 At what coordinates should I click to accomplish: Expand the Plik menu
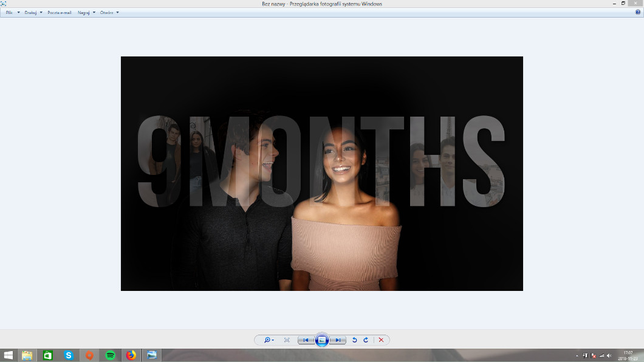point(12,12)
